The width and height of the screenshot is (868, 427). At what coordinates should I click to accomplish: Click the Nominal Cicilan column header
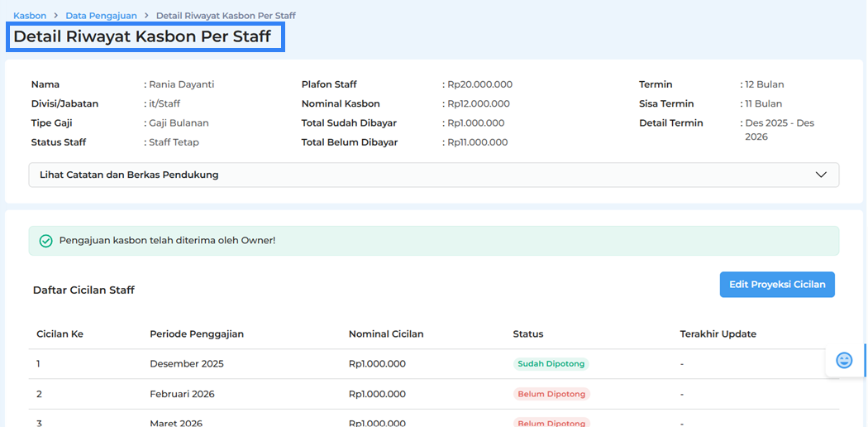tap(386, 334)
